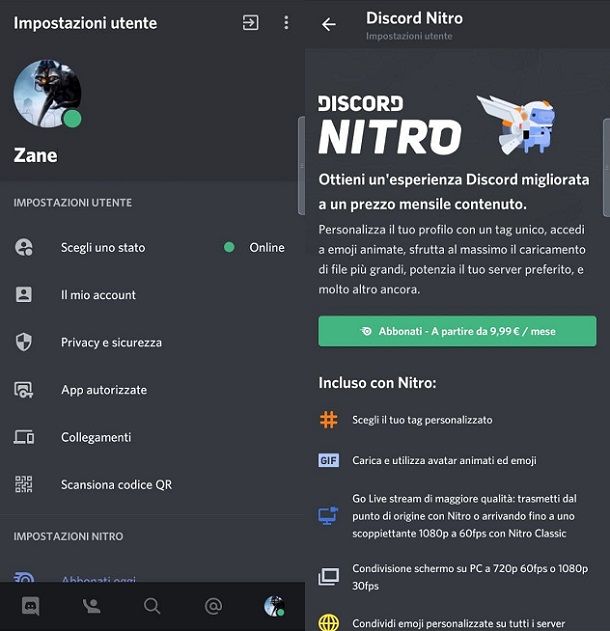The height and width of the screenshot is (631, 610).
Task: Open Discord home tab in bottom bar
Action: 31,606
